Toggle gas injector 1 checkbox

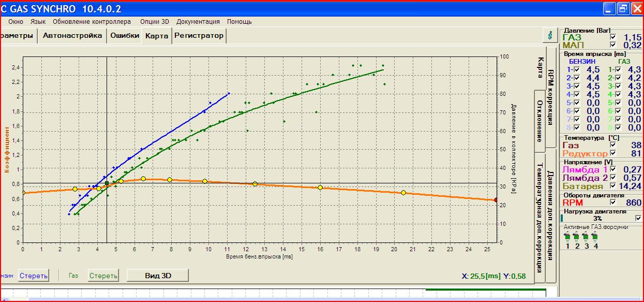pyautogui.click(x=618, y=69)
